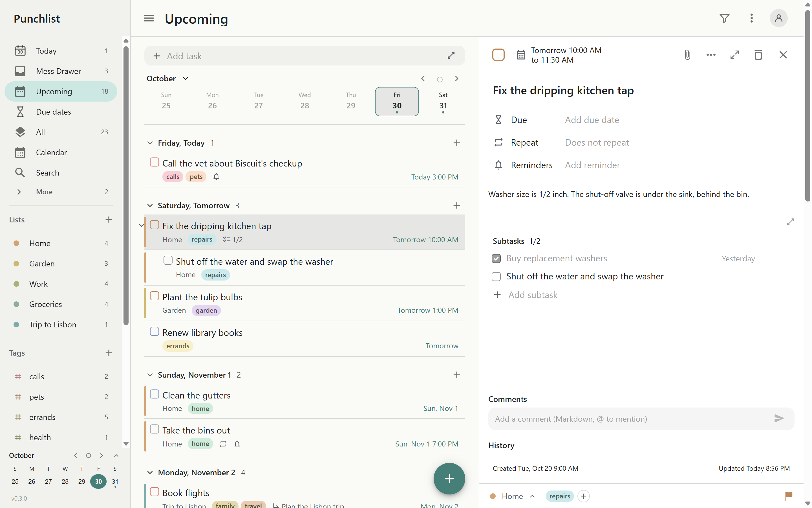Image resolution: width=812 pixels, height=508 pixels.
Task: Expand task detail to full view
Action: tap(734, 55)
